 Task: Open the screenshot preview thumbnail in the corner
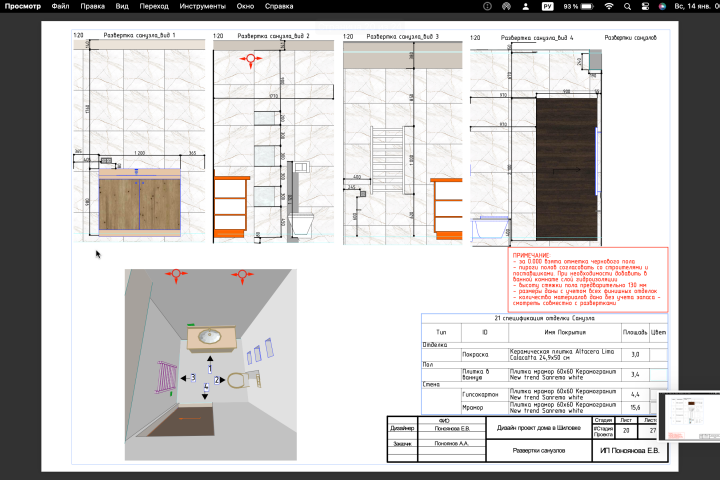pyautogui.click(x=689, y=417)
